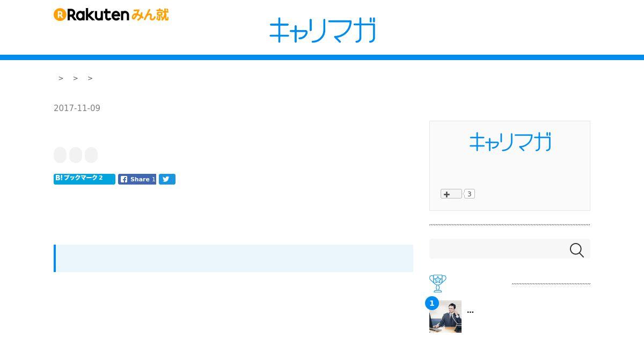The image size is (644, 338).
Task: Open the ranked article title ellipsis link
Action: tap(470, 311)
